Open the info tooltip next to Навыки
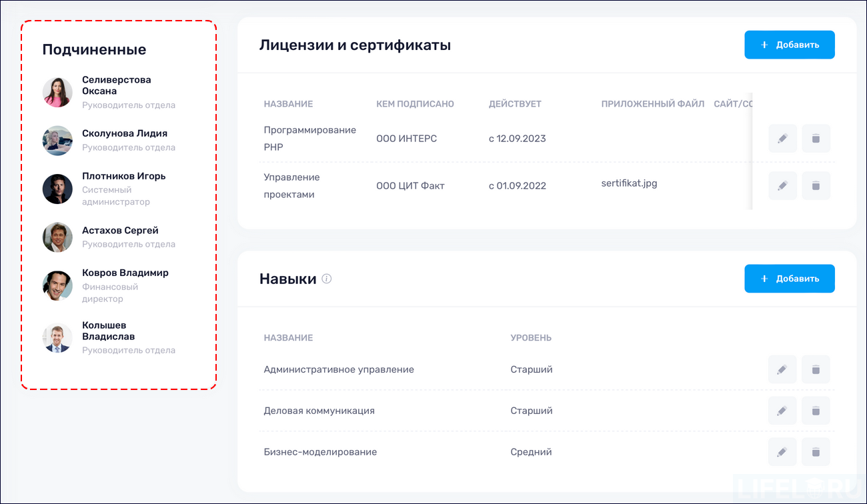867x504 pixels. pos(326,279)
